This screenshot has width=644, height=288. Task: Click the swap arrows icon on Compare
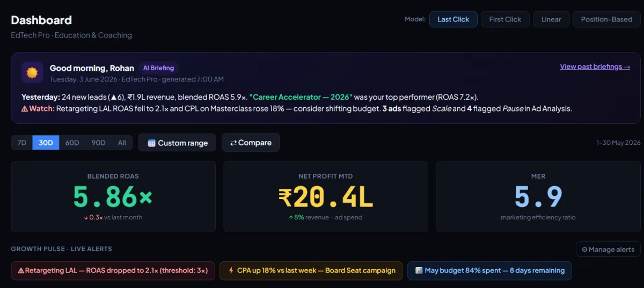pyautogui.click(x=233, y=143)
